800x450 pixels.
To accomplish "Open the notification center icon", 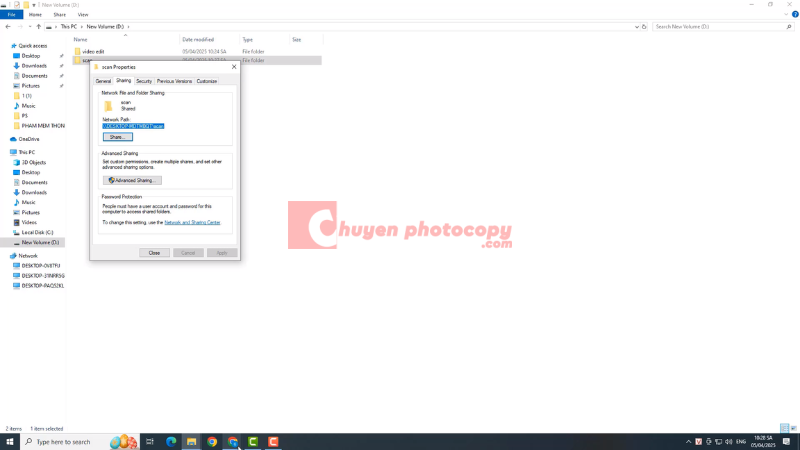I will pyautogui.click(x=787, y=442).
